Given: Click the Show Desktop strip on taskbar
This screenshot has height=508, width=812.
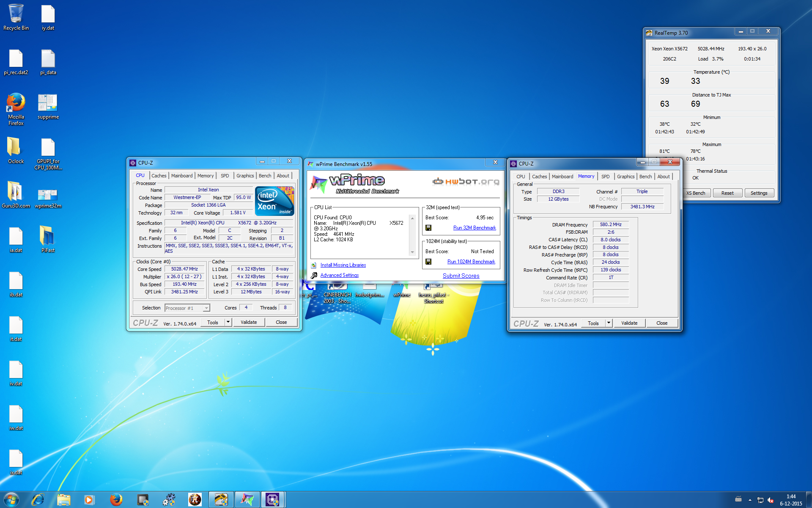Looking at the screenshot, I should pos(809,500).
